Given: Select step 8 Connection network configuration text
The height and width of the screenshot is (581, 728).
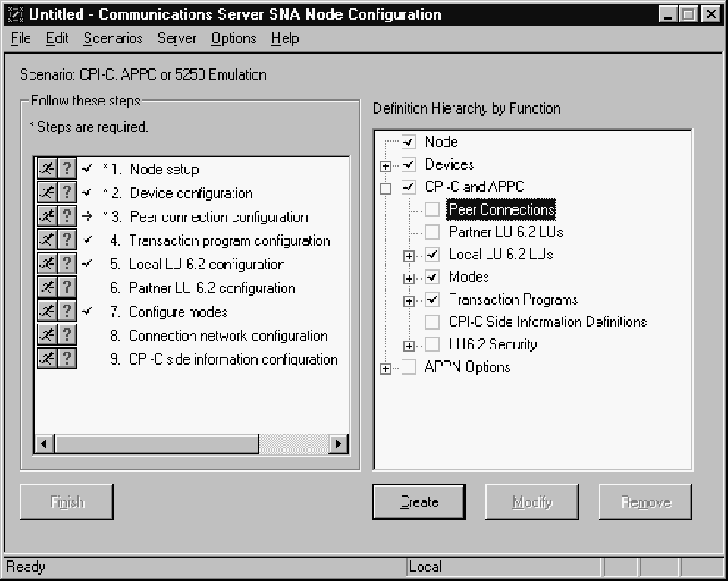Looking at the screenshot, I should point(228,335).
